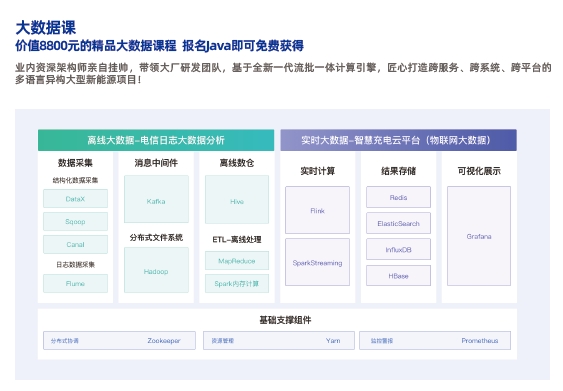Viewport: 563px width, 391px height.
Task: Click the 日志数据采集 label
Action: click(x=75, y=265)
